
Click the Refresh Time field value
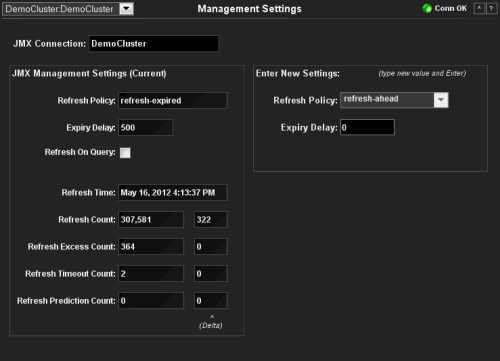(x=173, y=192)
